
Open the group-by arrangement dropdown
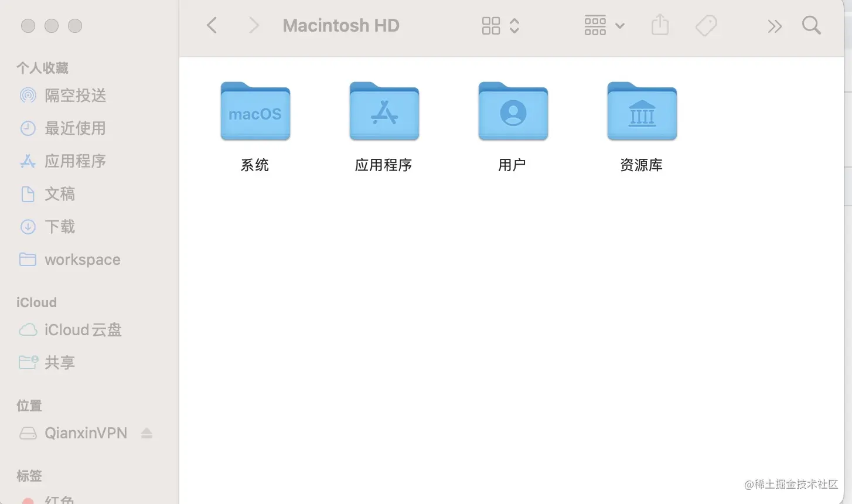pyautogui.click(x=604, y=25)
